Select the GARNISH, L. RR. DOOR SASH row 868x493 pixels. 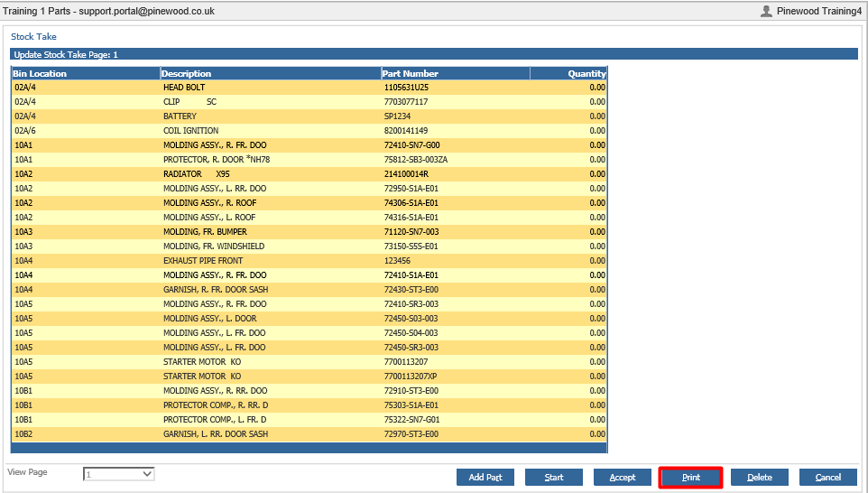(309, 434)
